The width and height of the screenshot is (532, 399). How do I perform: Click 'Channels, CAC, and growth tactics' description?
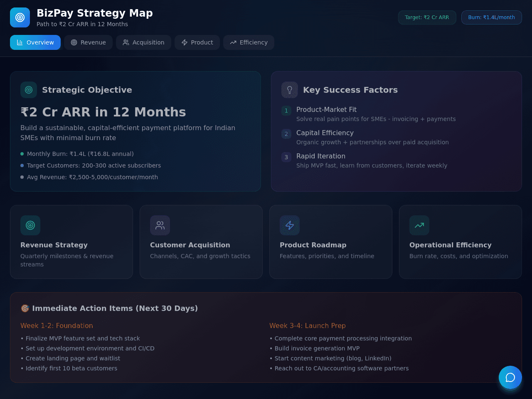[200, 256]
